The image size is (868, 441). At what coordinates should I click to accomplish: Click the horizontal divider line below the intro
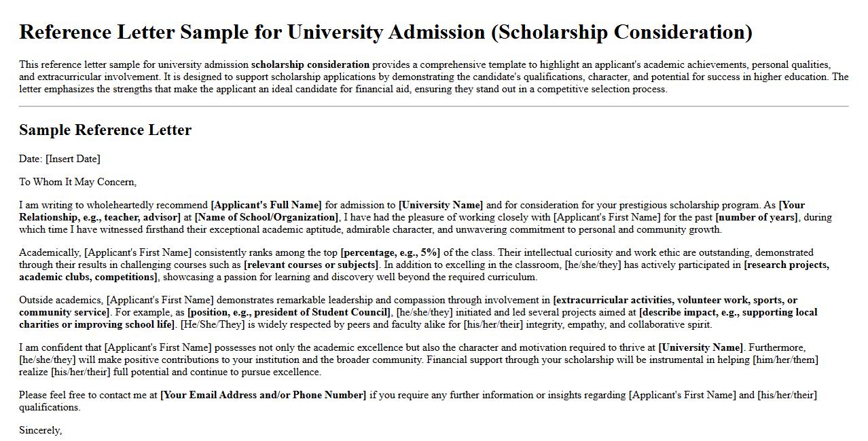click(433, 107)
